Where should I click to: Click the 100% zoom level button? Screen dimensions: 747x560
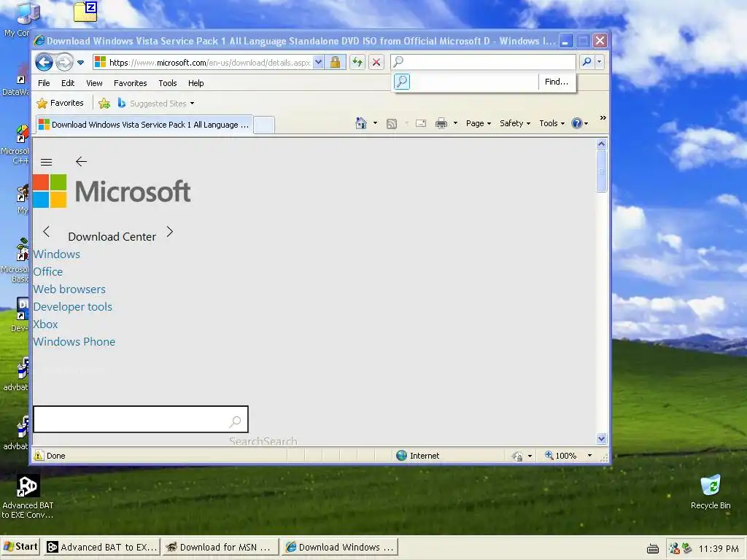click(x=561, y=456)
